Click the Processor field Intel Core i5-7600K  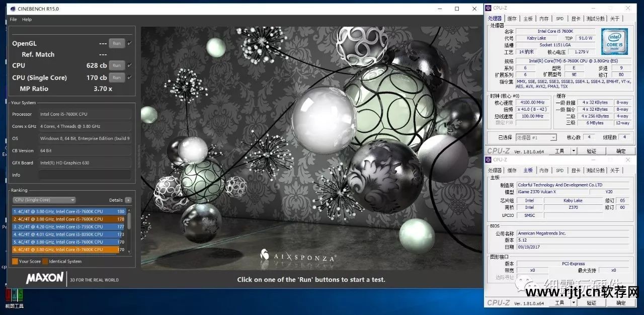pyautogui.click(x=85, y=114)
